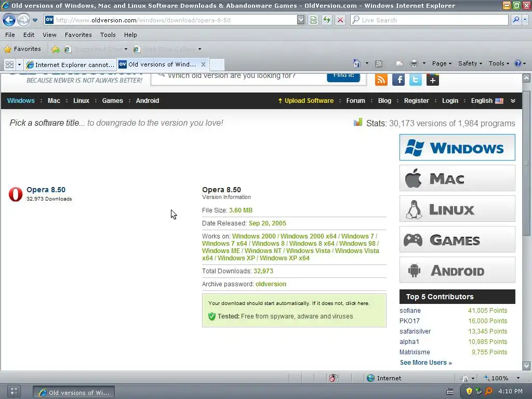Open Web Slice Gallery dropdown arrow

click(200, 49)
